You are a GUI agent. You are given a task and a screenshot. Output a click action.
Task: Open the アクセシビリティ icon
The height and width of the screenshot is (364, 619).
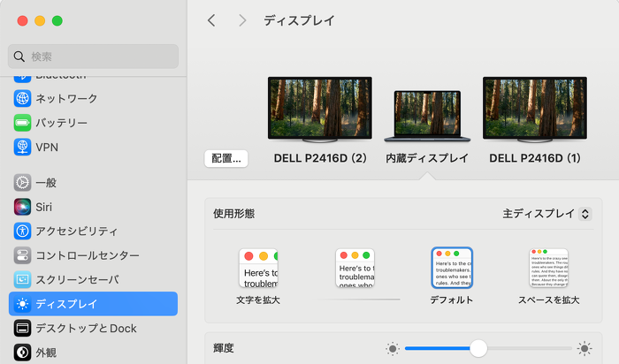[22, 231]
